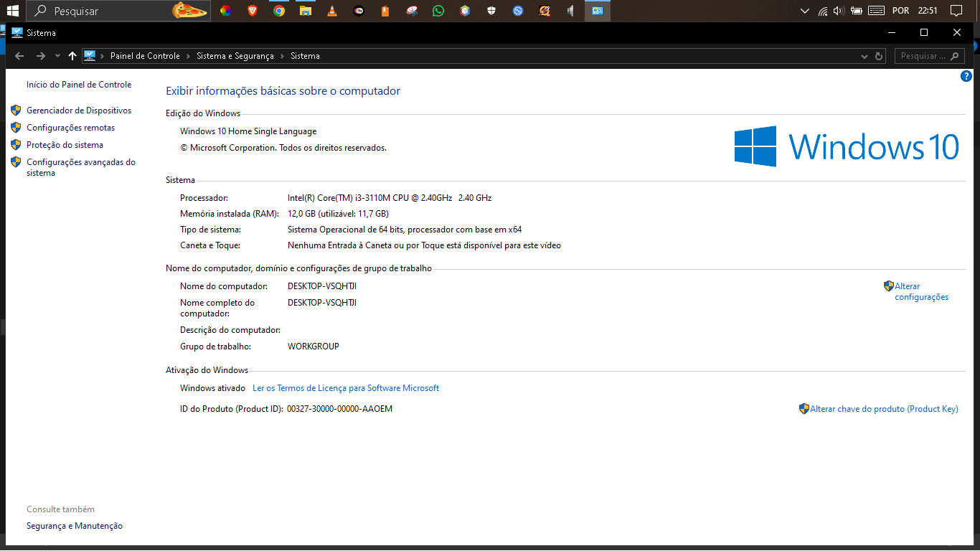Click the Product ID 00327-30000-00000-AAOEM
The width and height of the screenshot is (980, 551).
[x=339, y=409]
